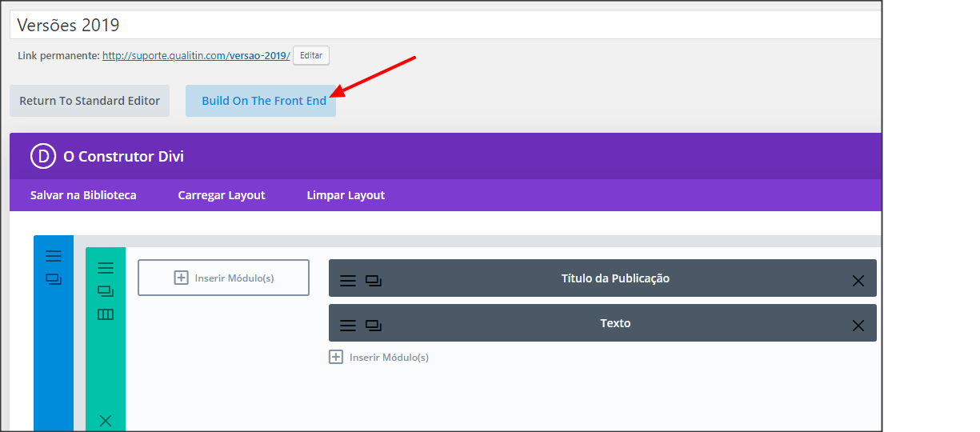Open Título da Publicação module settings
The height and width of the screenshot is (432, 980).
tap(348, 281)
